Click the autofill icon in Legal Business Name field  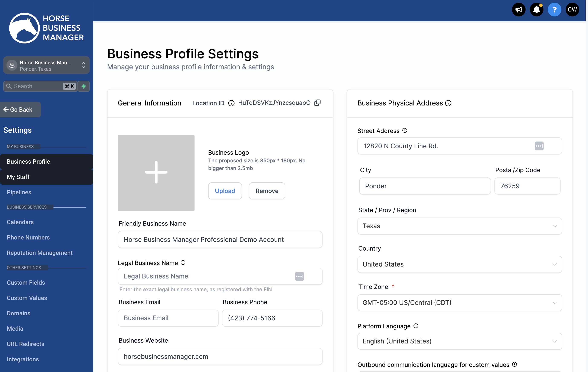[299, 276]
